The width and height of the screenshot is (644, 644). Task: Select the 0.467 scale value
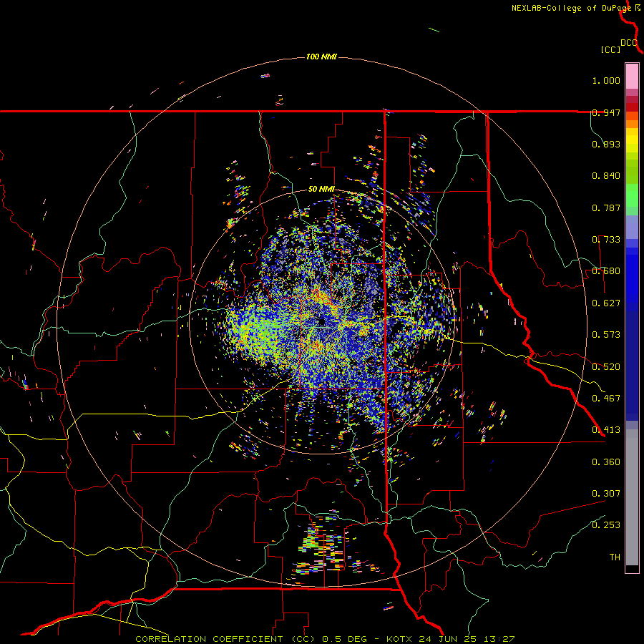[606, 399]
